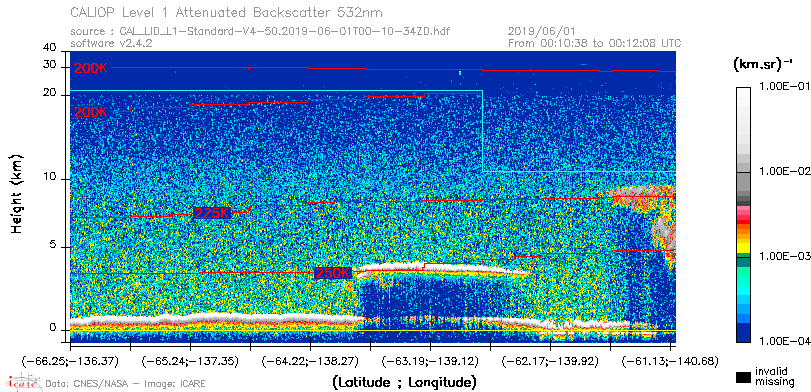Select the '(Latitude ; Longitude)' axis title

(x=404, y=383)
